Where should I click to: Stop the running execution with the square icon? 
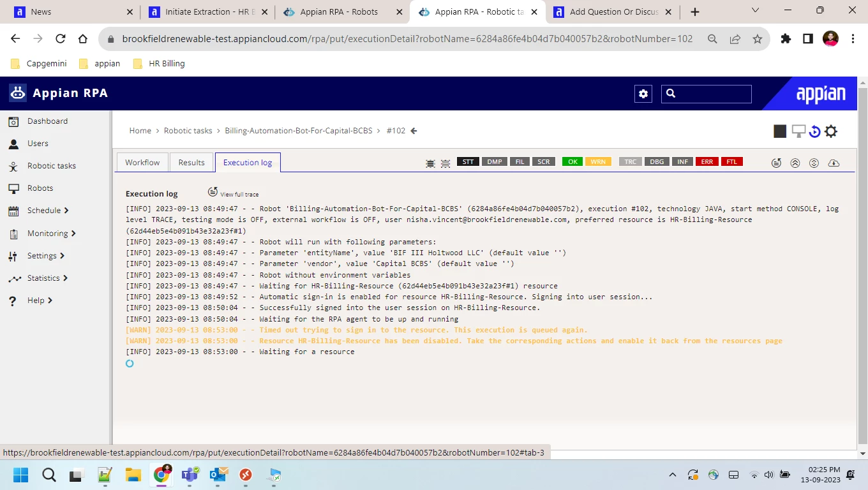(780, 131)
